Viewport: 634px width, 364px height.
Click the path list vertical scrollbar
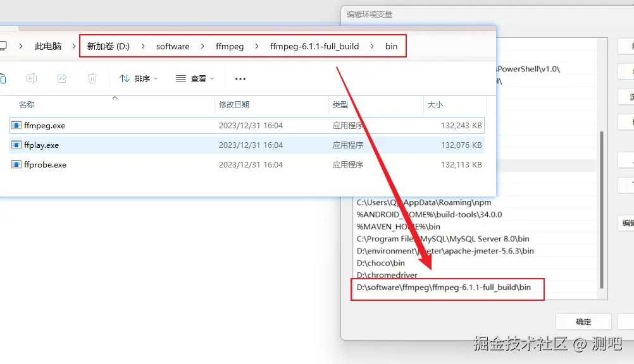point(602,210)
